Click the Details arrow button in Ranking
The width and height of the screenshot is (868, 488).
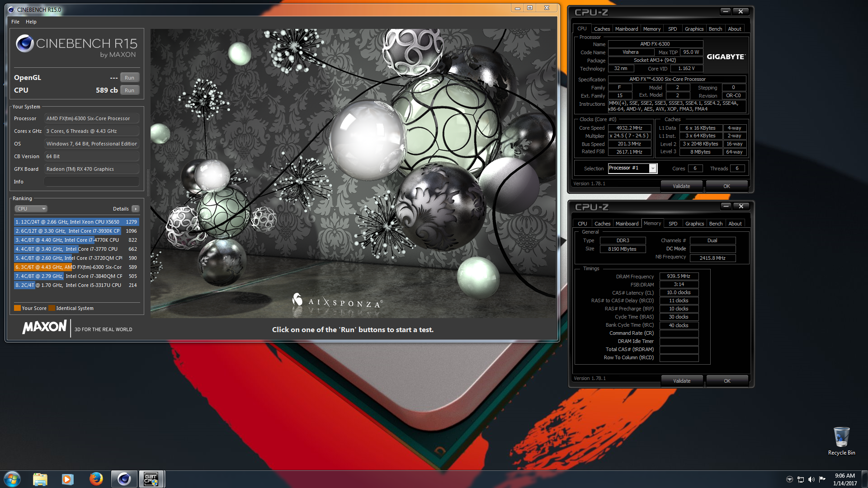pos(135,209)
